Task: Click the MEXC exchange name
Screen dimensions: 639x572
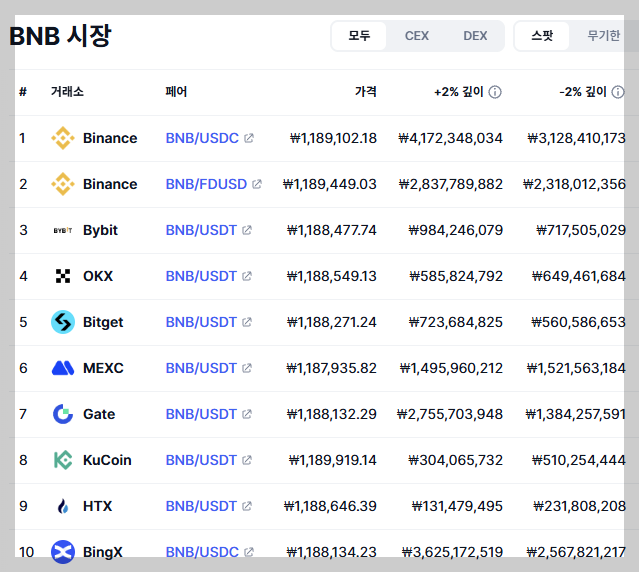Action: tap(103, 368)
